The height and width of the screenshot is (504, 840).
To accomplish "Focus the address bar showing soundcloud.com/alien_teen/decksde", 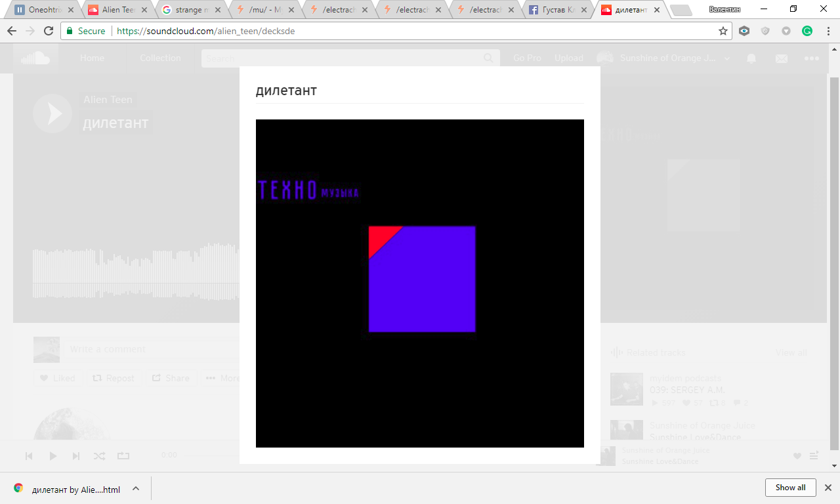I will point(398,31).
